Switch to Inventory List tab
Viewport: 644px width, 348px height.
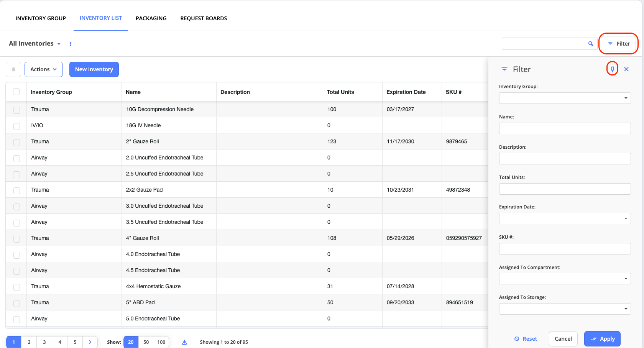(x=101, y=18)
